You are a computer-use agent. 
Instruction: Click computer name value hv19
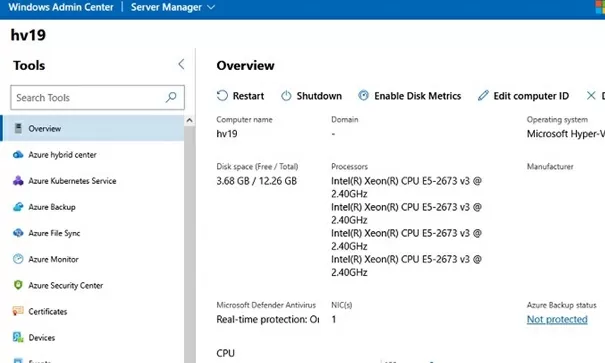click(x=227, y=134)
